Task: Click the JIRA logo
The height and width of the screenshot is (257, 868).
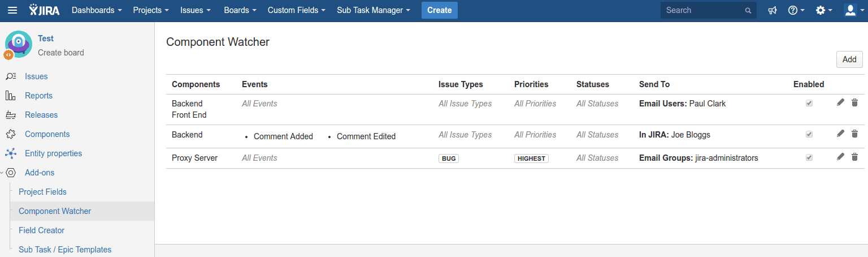Action: coord(45,10)
